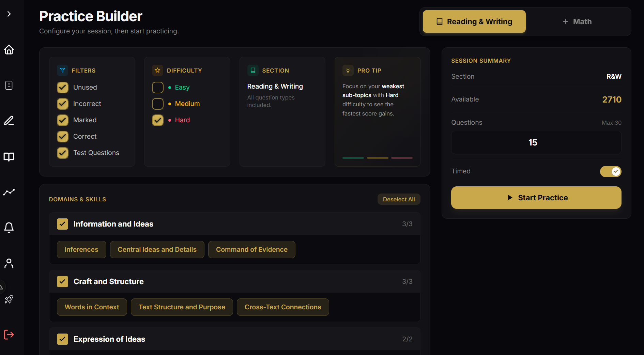Click the Pro Tip lightbulb icon
Image resolution: width=644 pixels, height=355 pixels.
(348, 70)
